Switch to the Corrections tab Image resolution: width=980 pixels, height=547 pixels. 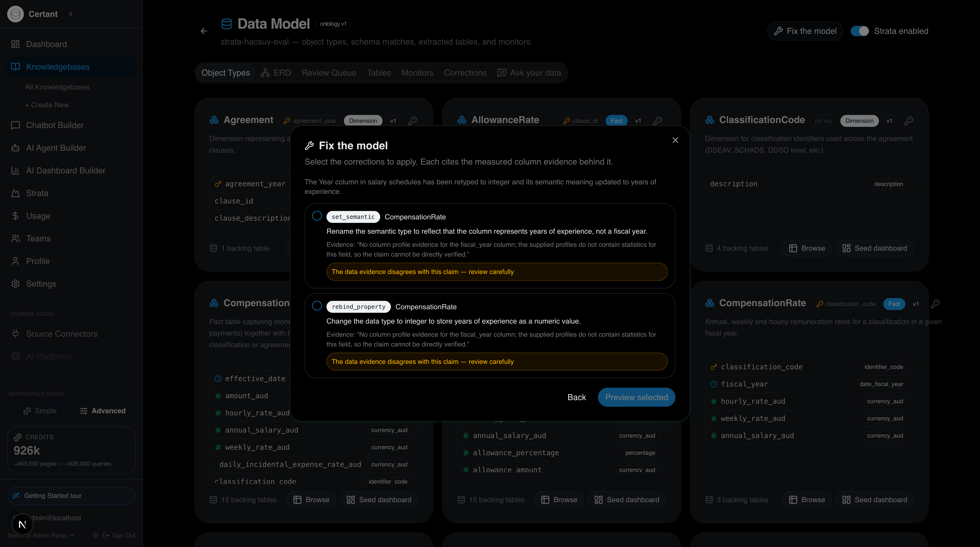(465, 73)
